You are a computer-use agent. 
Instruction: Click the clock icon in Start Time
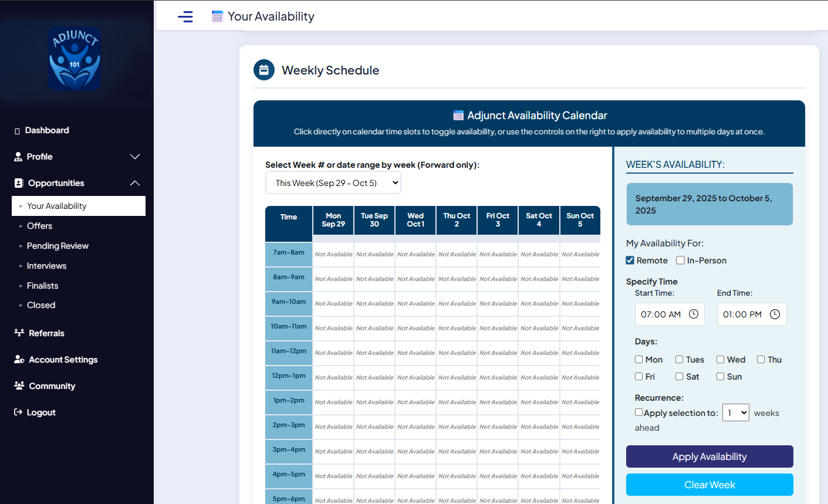point(694,314)
